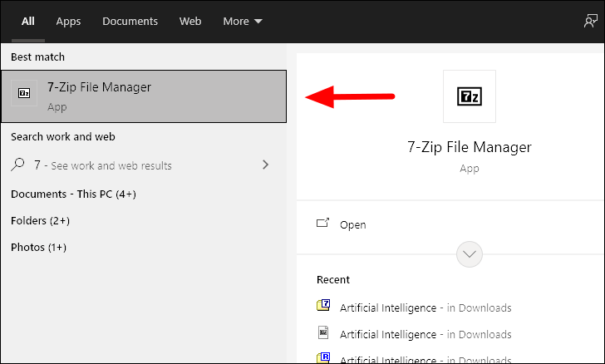Click Open action for 7-Zip
This screenshot has width=605, height=364.
[352, 224]
